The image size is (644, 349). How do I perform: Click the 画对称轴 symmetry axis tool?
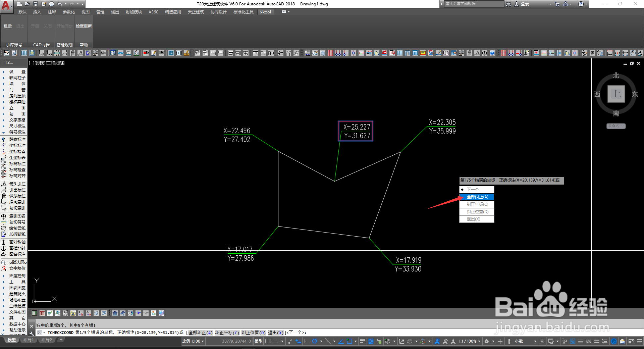14,242
